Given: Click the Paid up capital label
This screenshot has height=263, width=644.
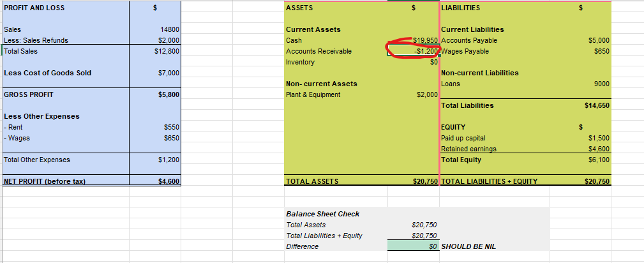Looking at the screenshot, I should click(463, 138).
